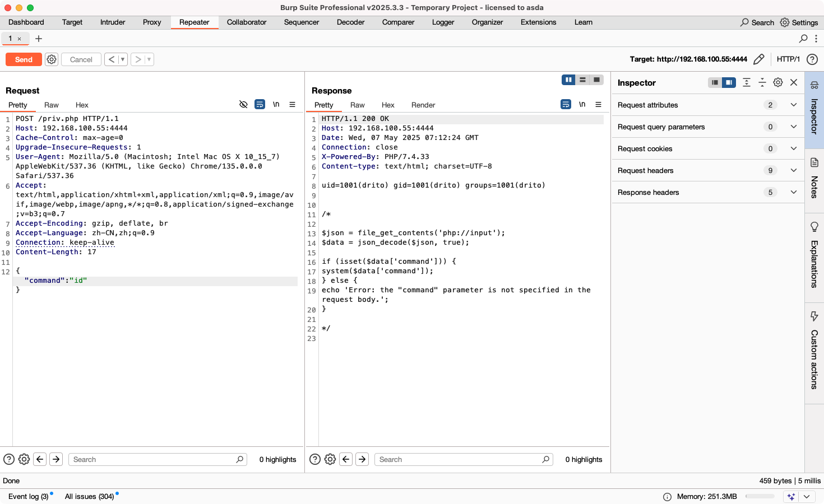The height and width of the screenshot is (504, 824).
Task: Jump to previous request search match
Action: click(40, 459)
